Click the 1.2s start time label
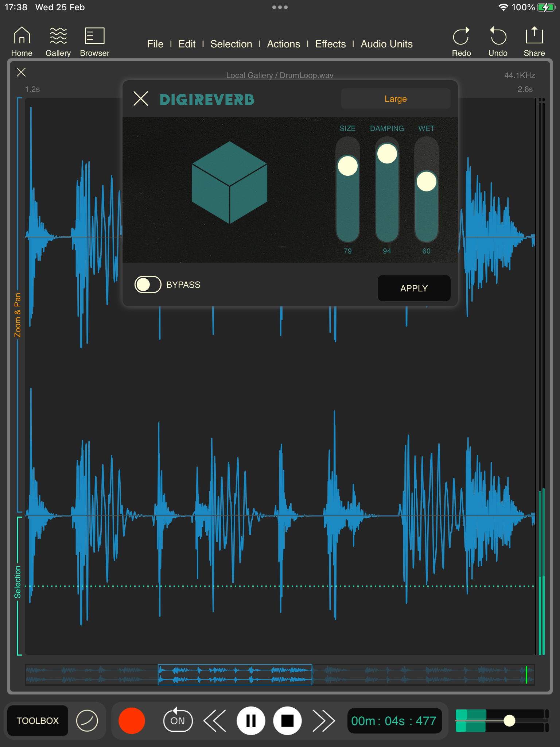 32,89
